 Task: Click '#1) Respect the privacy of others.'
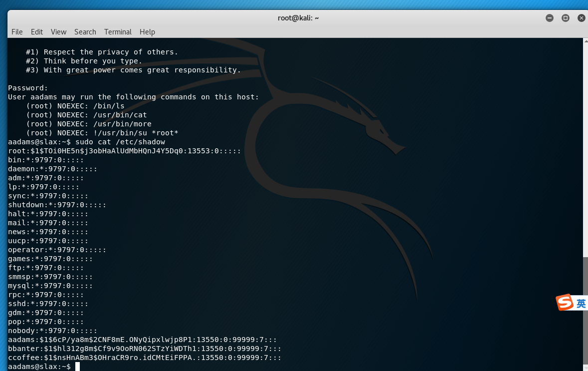[102, 52]
